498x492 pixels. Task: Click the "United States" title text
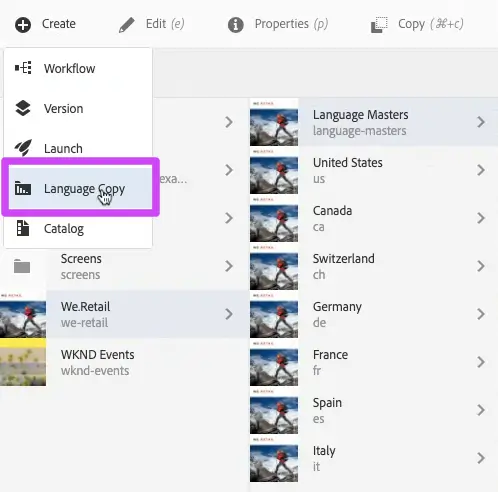(348, 163)
